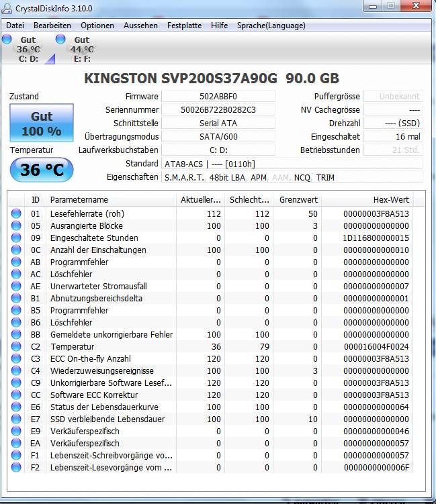Open the Aussehen menu
436x504 pixels.
(140, 26)
